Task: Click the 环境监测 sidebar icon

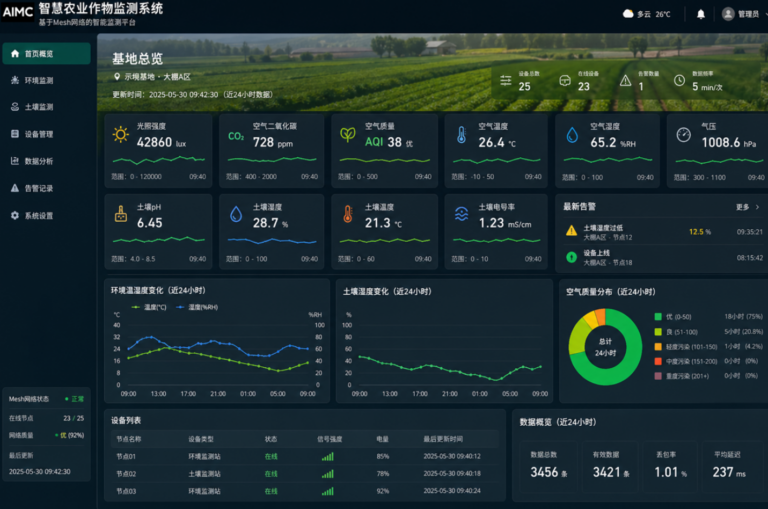Action: [15, 80]
